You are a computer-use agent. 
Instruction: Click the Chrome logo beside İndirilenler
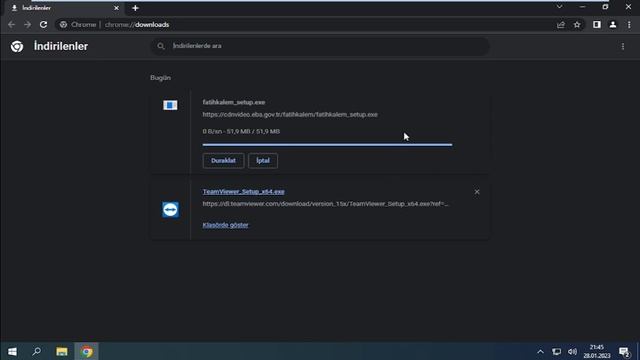click(17, 47)
